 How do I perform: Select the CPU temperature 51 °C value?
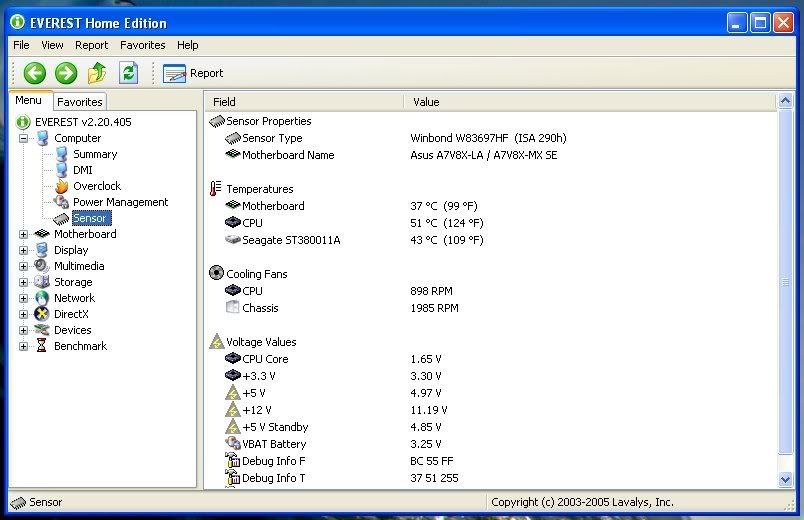447,223
